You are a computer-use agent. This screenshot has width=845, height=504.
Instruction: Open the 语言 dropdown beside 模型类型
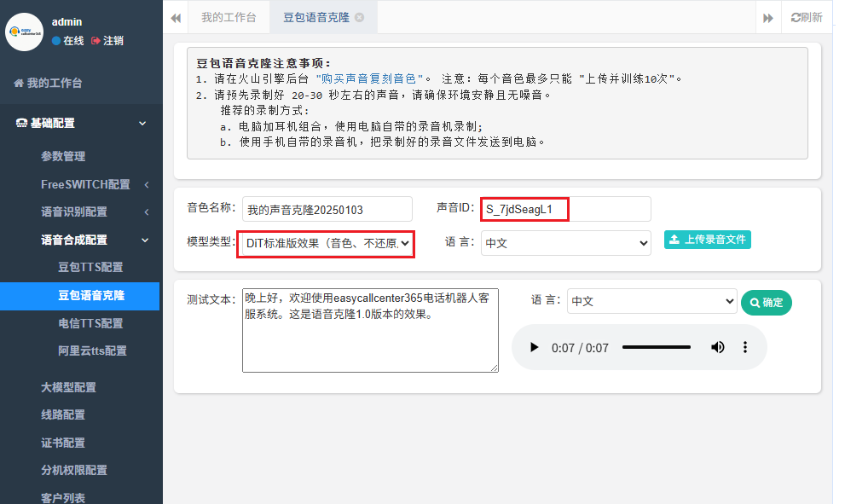[x=566, y=243]
